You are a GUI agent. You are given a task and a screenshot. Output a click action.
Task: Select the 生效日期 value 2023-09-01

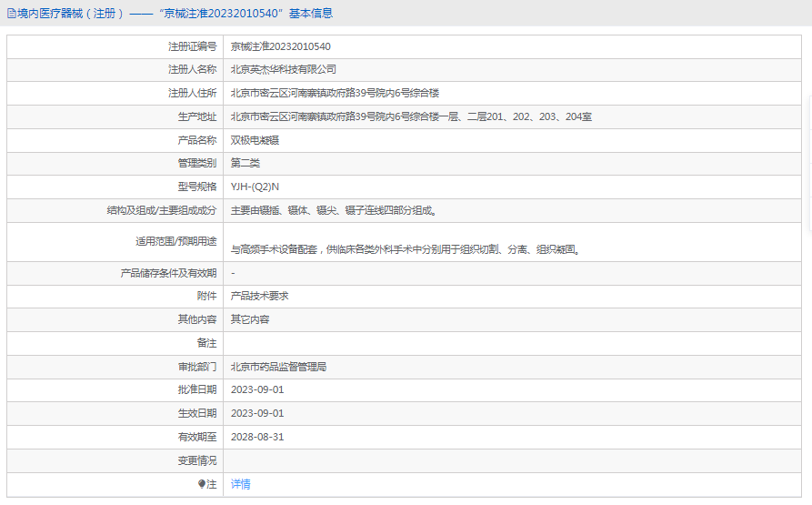(x=257, y=414)
